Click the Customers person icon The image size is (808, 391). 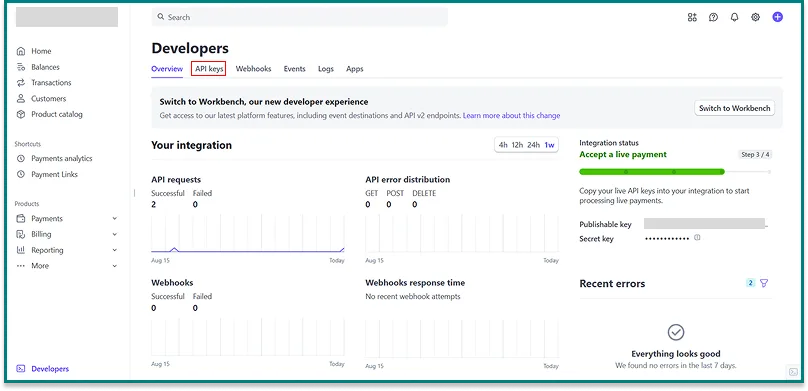coord(21,98)
